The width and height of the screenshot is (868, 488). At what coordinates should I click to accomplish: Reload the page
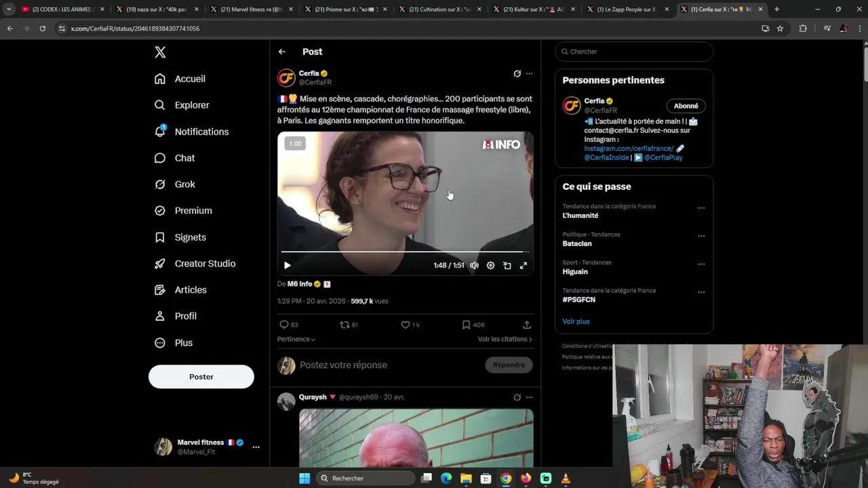42,28
